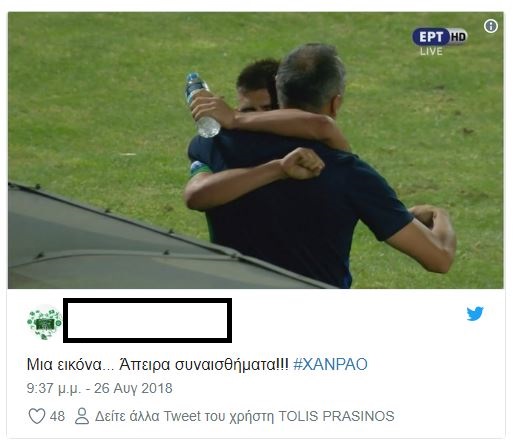Open 'Δείτε άλλα Tweet του χρήστη' link
This screenshot has height=446, width=513.
184,416
